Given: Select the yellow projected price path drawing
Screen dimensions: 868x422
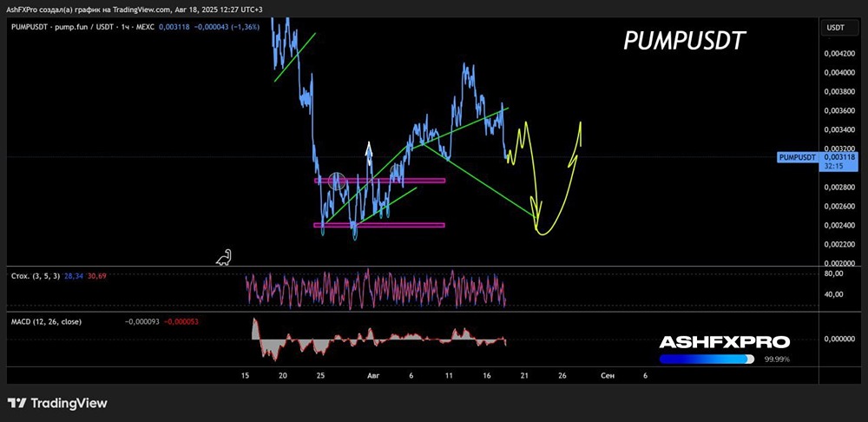Looking at the screenshot, I should [544, 177].
